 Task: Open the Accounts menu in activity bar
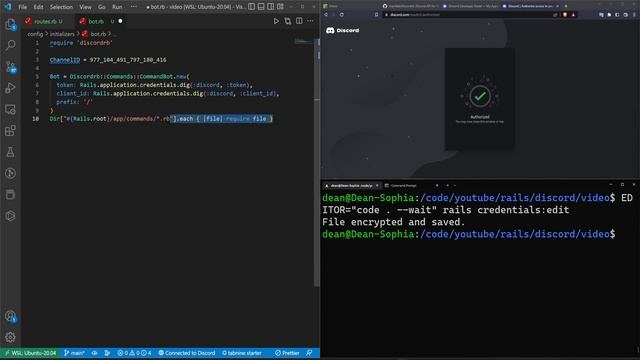point(10,316)
